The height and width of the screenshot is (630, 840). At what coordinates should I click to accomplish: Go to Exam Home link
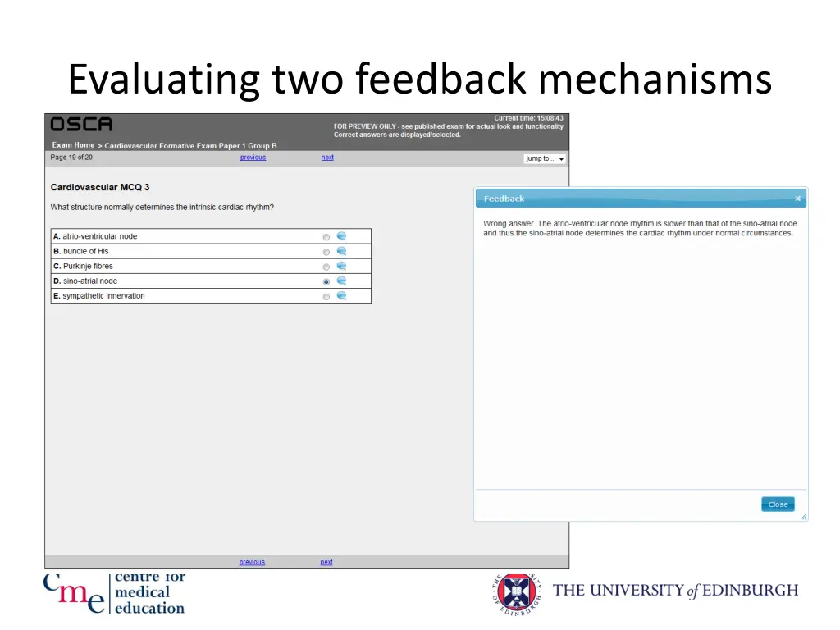pos(73,145)
